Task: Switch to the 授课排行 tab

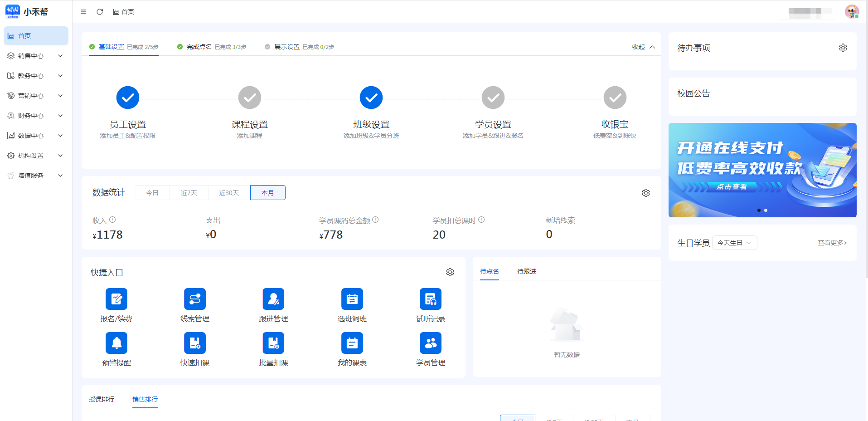Action: coord(102,399)
